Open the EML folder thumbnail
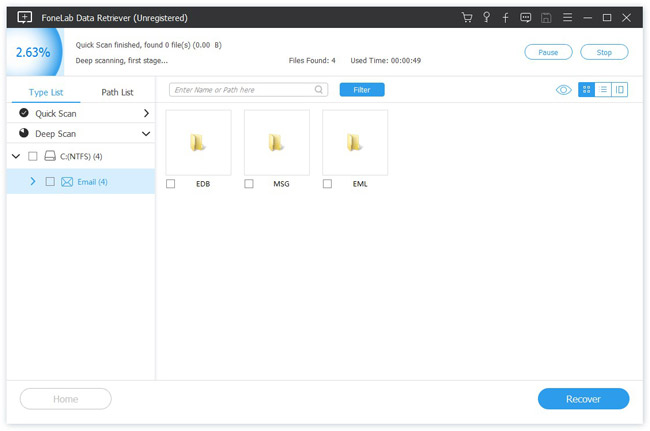Image resolution: width=650 pixels, height=431 pixels. tap(355, 142)
